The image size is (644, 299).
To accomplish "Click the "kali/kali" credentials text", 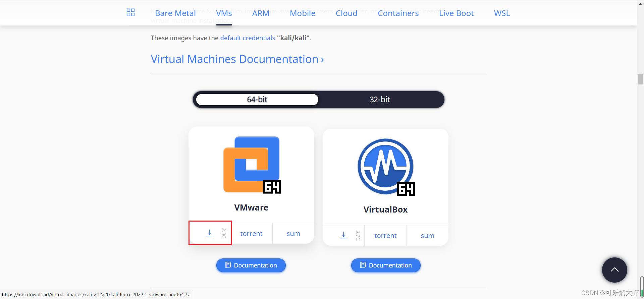I will pyautogui.click(x=293, y=38).
